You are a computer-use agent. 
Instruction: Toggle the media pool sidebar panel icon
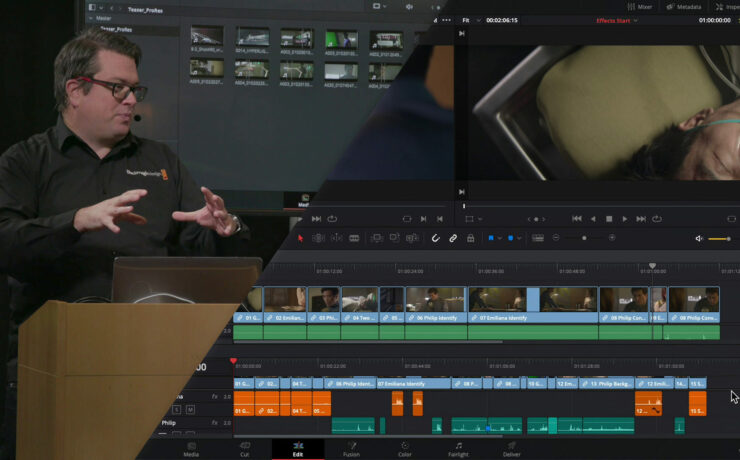pos(92,7)
